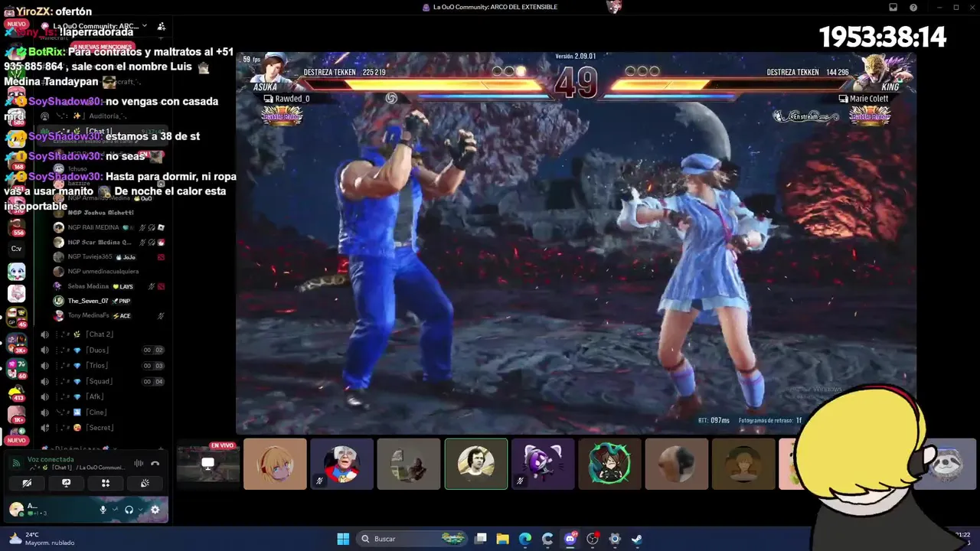Open server icon with 60 badge

click(16, 368)
